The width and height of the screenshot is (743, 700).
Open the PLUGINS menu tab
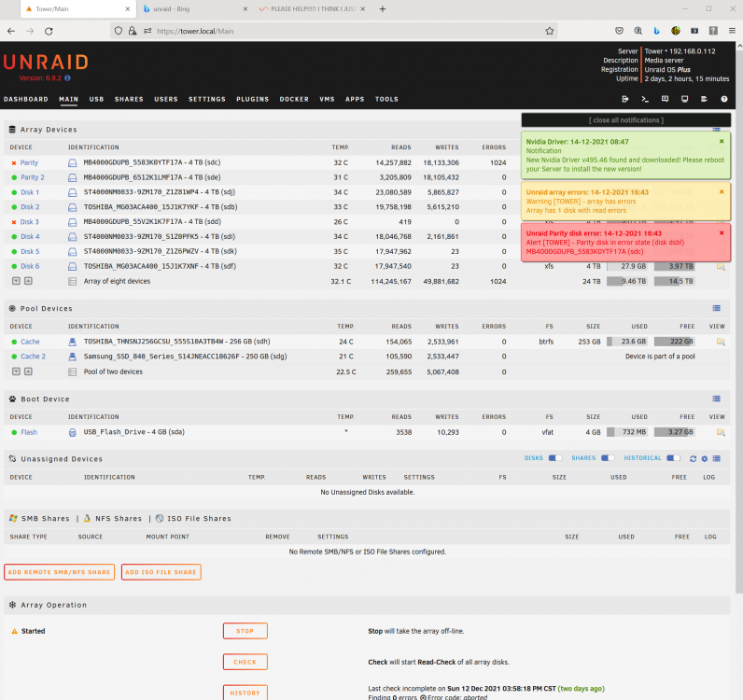[253, 99]
